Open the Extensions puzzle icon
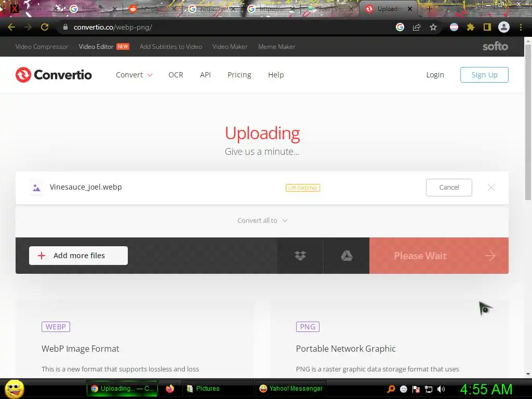Image resolution: width=532 pixels, height=399 pixels. tap(470, 27)
